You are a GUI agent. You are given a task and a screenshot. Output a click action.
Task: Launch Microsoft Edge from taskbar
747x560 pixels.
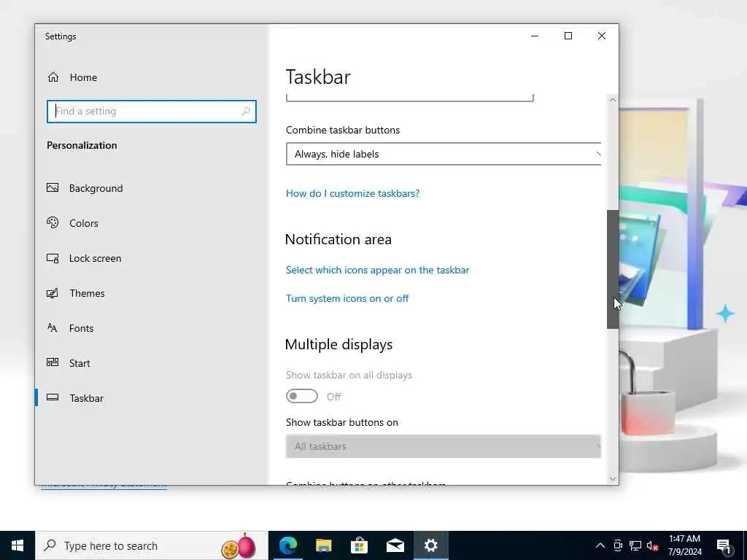287,545
